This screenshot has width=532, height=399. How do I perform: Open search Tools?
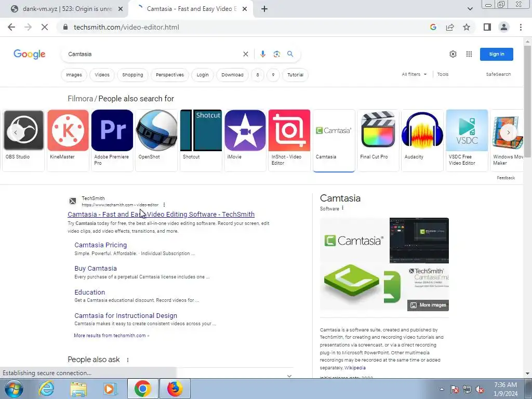click(443, 74)
